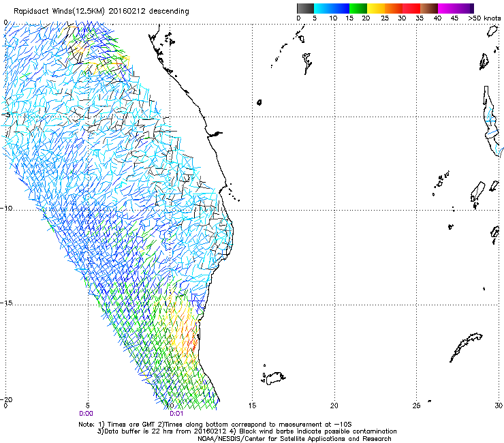Click the blue 5–15 knots legend gradient
This screenshot has width=504, height=443.
tap(332, 8)
